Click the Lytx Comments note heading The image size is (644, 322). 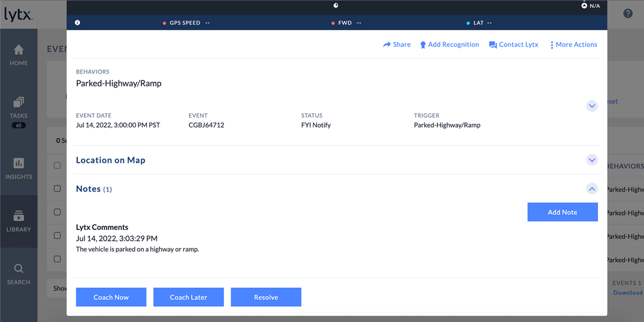point(102,227)
